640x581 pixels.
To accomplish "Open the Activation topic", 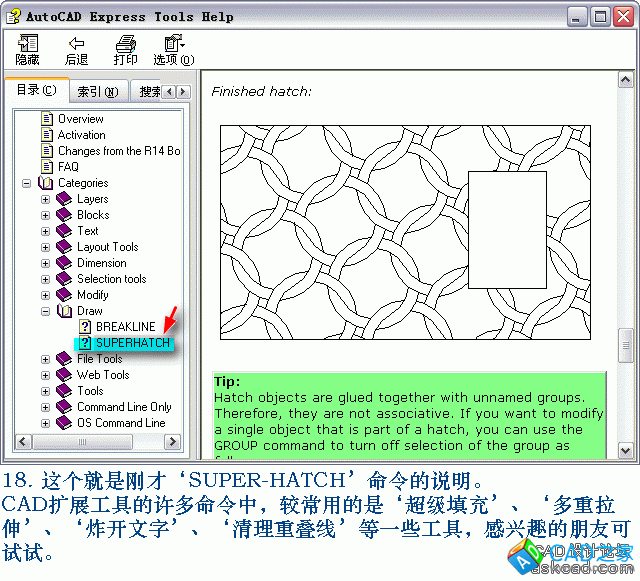I will (81, 135).
